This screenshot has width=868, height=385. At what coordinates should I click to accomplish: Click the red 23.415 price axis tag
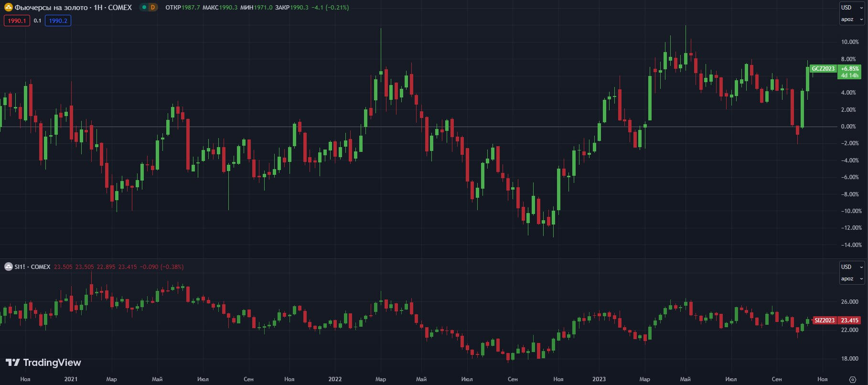[x=850, y=321]
